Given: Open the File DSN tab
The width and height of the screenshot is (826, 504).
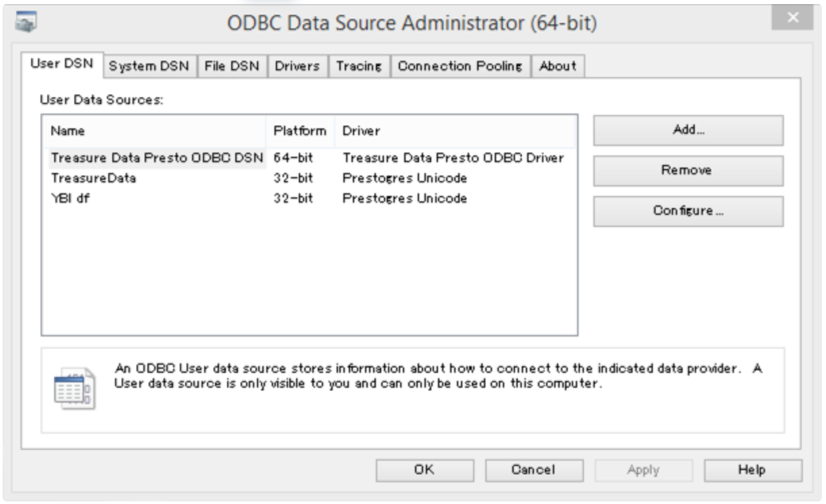Looking at the screenshot, I should 232,66.
